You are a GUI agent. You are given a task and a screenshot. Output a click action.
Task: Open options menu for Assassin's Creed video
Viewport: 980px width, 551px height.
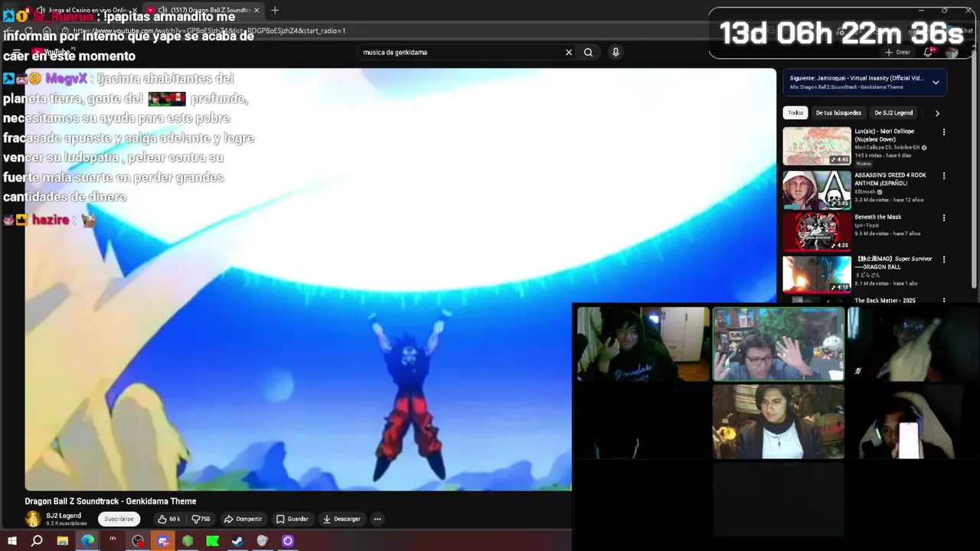[943, 176]
